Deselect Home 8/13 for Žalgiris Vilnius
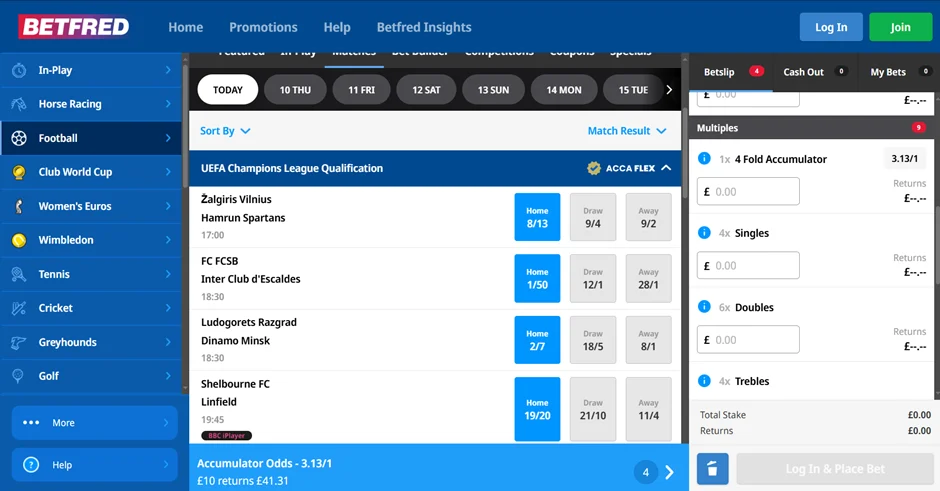The height and width of the screenshot is (491, 940). [x=537, y=217]
